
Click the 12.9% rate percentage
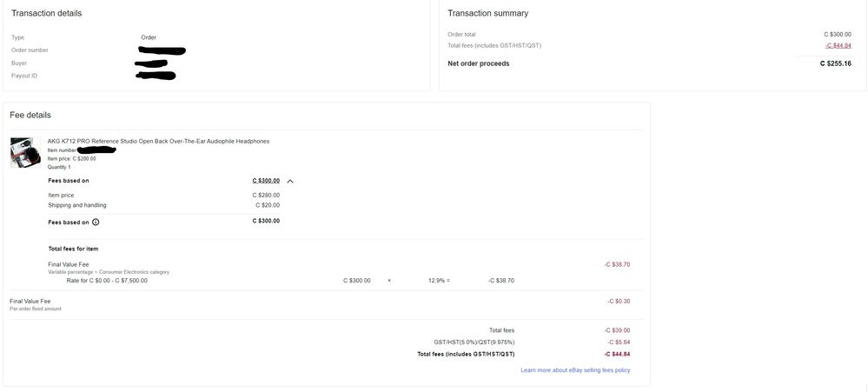(436, 281)
